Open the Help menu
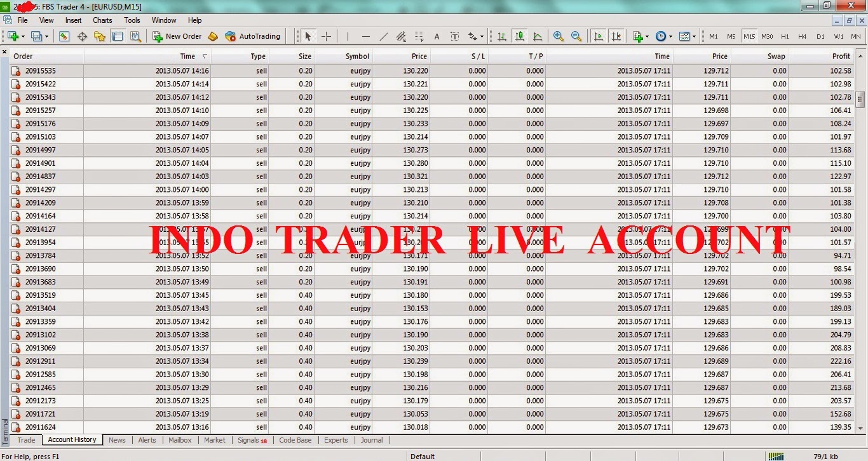Image resolution: width=868 pixels, height=461 pixels. click(x=195, y=20)
